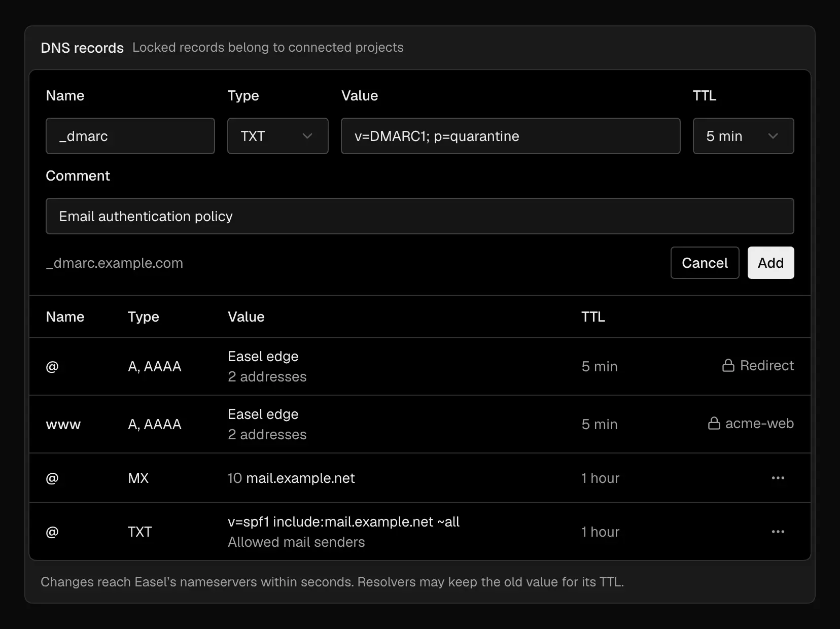
Task: Click the Value column header in the records table
Action: pos(246,317)
